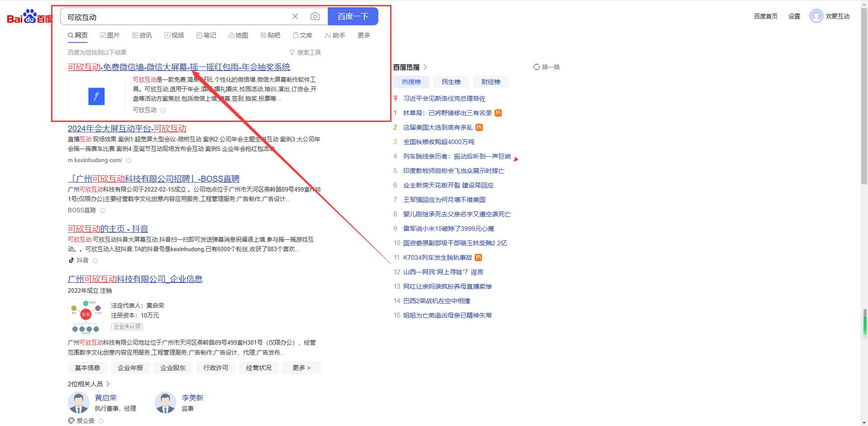Click 李美新 avatar icon
This screenshot has width=868, height=426.
[x=165, y=403]
